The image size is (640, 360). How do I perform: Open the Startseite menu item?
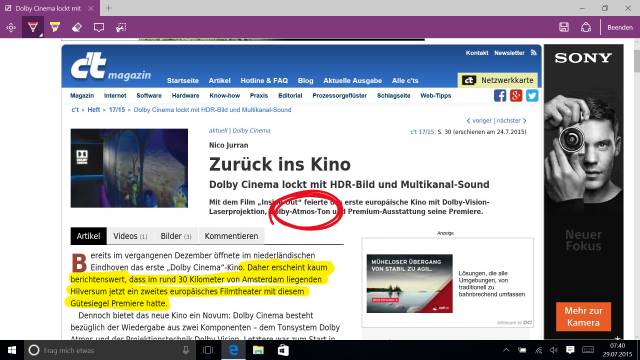[183, 81]
